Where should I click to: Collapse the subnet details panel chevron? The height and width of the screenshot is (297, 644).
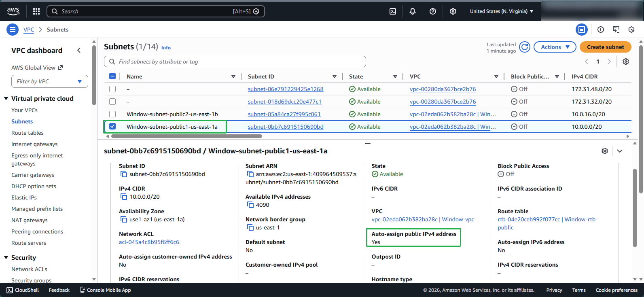620,151
